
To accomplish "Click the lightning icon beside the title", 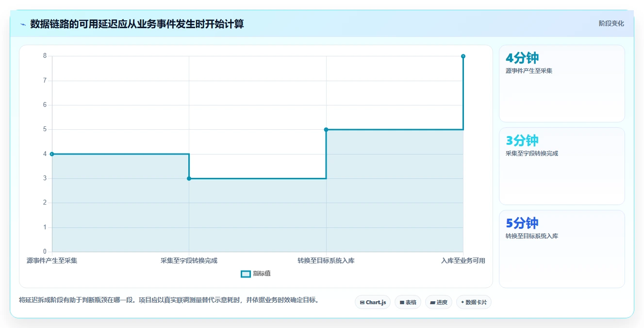I will point(23,24).
